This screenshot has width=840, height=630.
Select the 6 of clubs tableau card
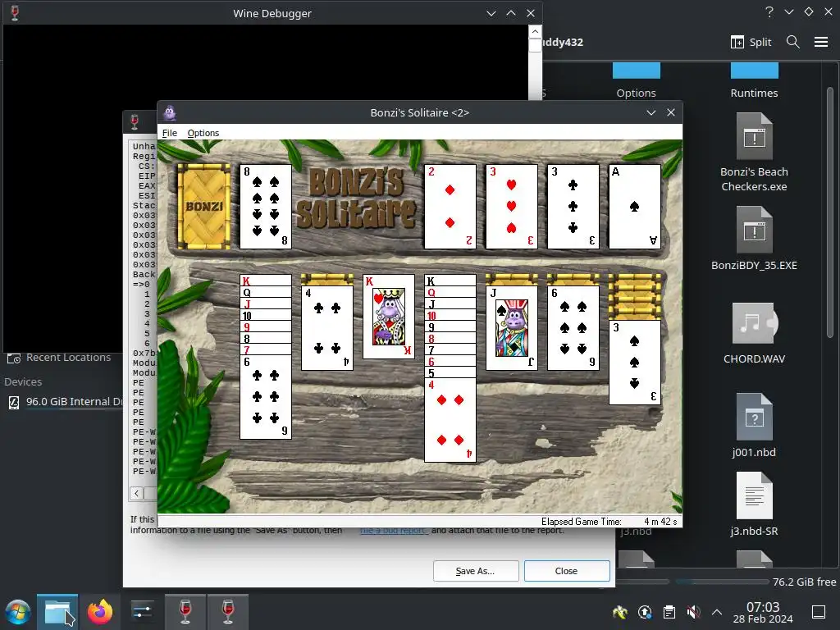[x=265, y=397]
